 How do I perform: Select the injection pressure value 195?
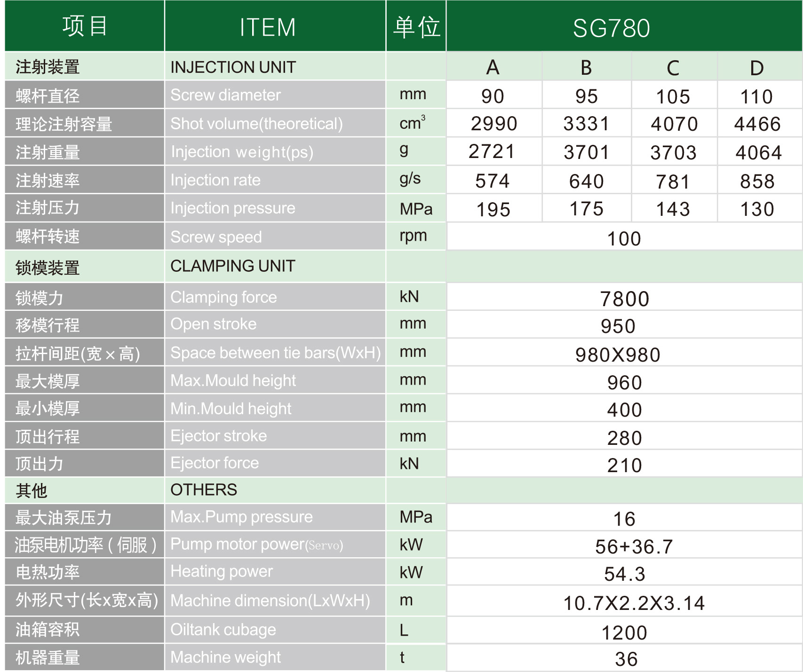coord(492,208)
